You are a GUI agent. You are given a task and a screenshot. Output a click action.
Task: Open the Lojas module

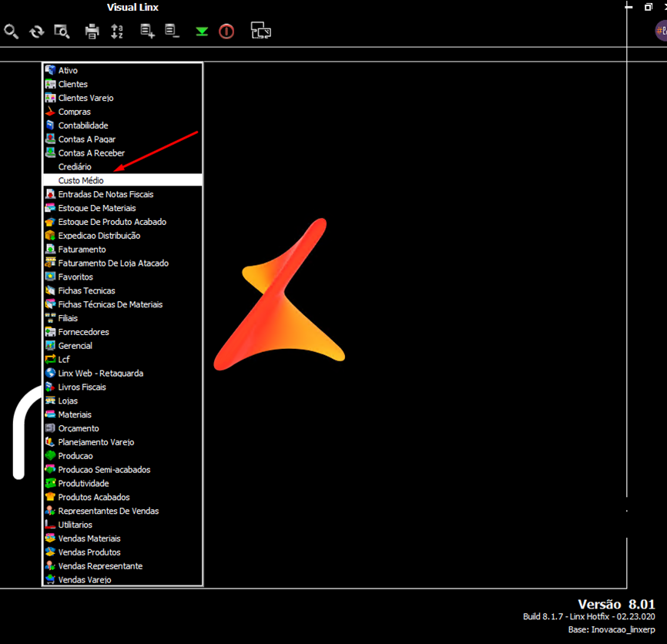click(x=122, y=401)
